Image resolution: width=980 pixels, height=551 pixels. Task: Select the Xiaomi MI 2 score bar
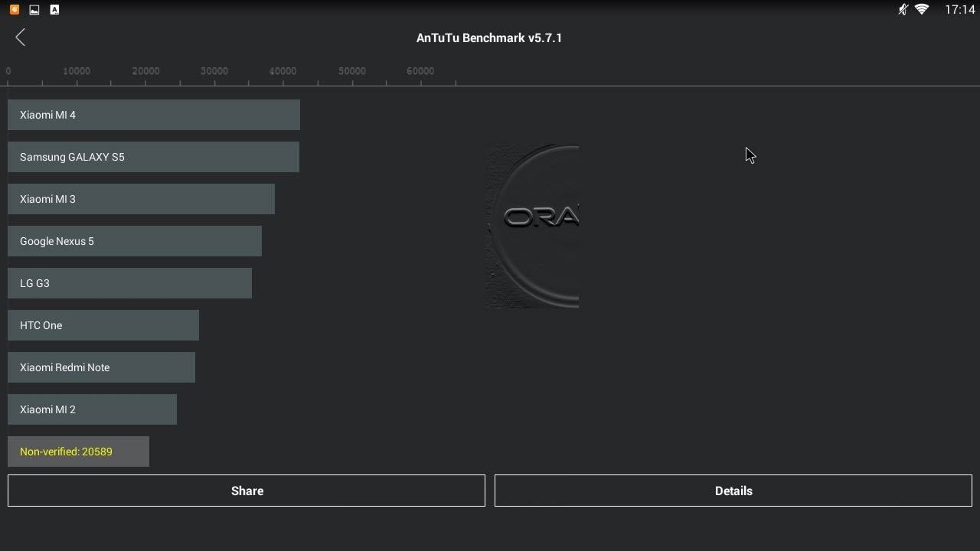92,409
